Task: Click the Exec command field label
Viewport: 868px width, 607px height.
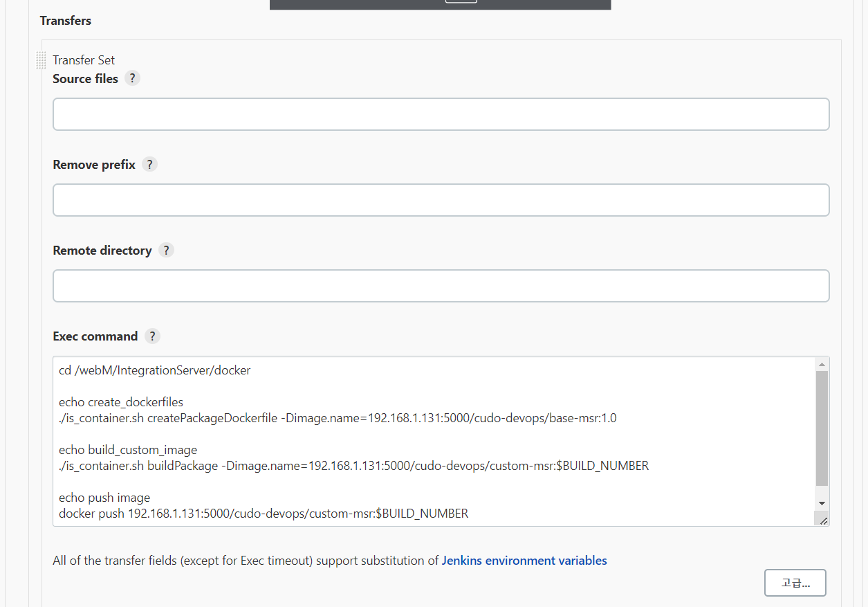Action: tap(95, 336)
